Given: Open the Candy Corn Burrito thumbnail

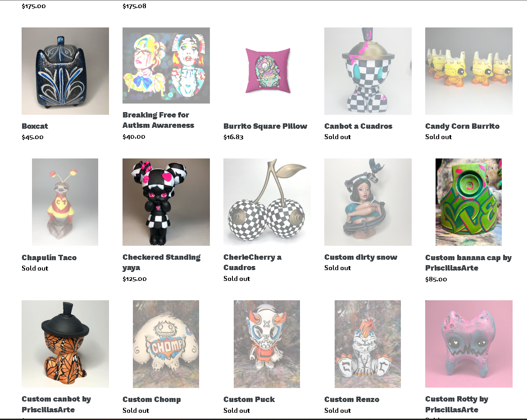Looking at the screenshot, I should pos(468,71).
